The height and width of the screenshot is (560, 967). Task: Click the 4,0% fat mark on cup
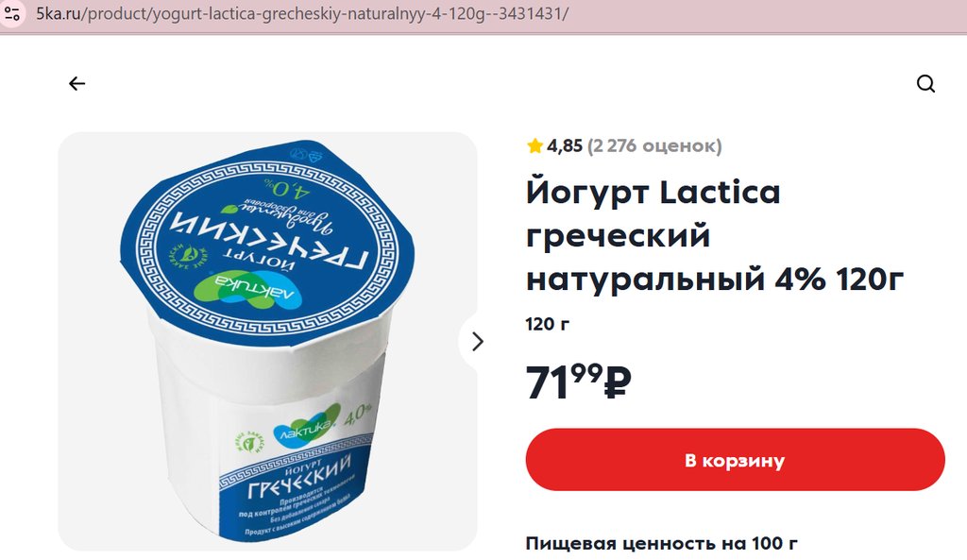click(357, 416)
